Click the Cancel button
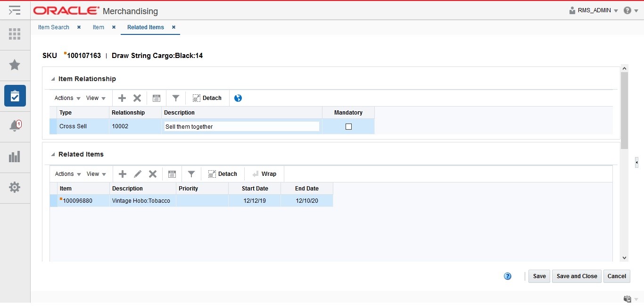 pos(617,276)
